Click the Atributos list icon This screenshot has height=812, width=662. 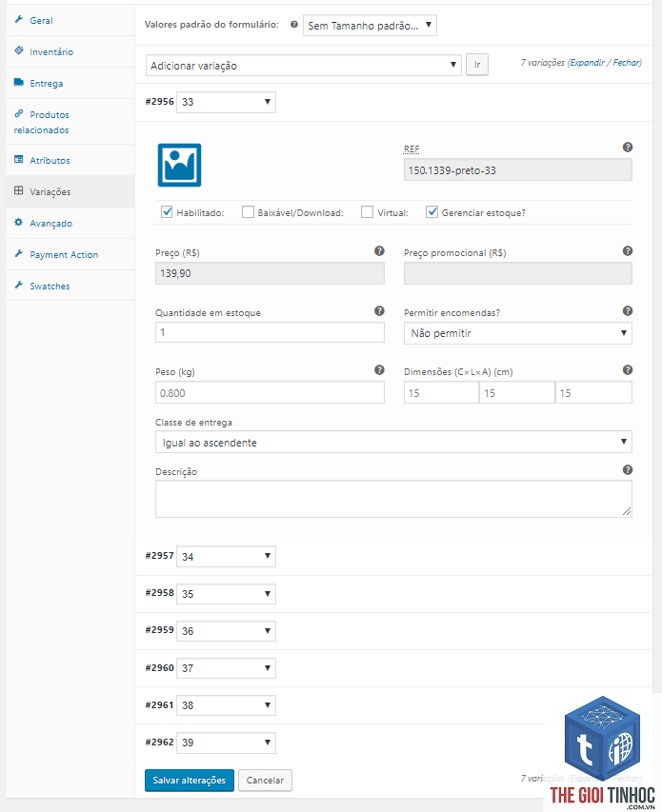(19, 160)
